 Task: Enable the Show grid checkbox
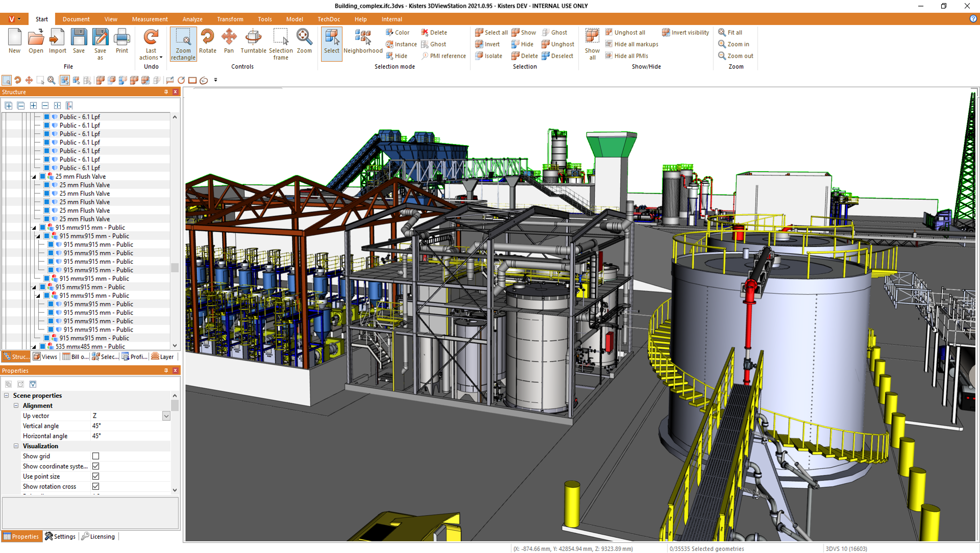(96, 456)
